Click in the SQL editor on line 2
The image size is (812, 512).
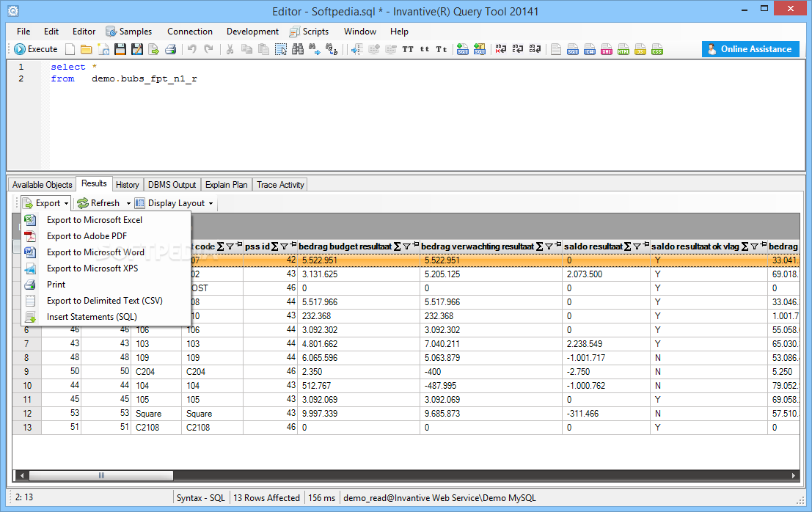(124, 78)
